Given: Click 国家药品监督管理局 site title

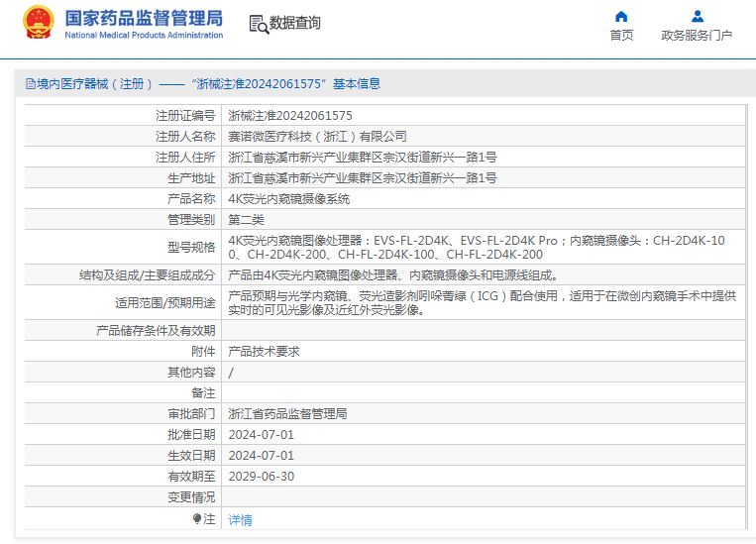Looking at the screenshot, I should tap(144, 18).
